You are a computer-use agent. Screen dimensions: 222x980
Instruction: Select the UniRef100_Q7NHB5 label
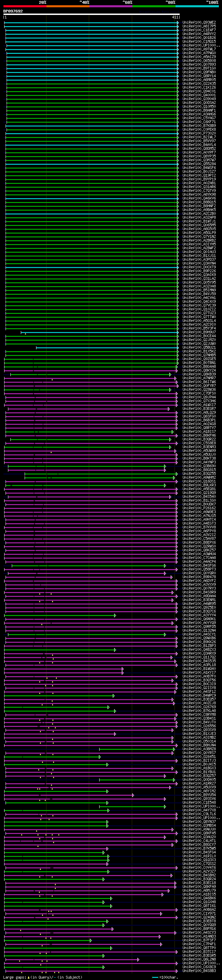[199, 355]
